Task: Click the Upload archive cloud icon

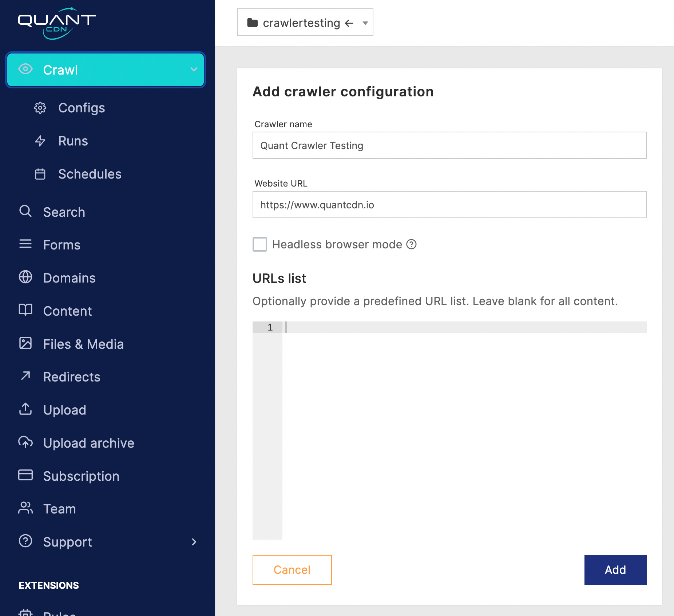Action: tap(25, 443)
